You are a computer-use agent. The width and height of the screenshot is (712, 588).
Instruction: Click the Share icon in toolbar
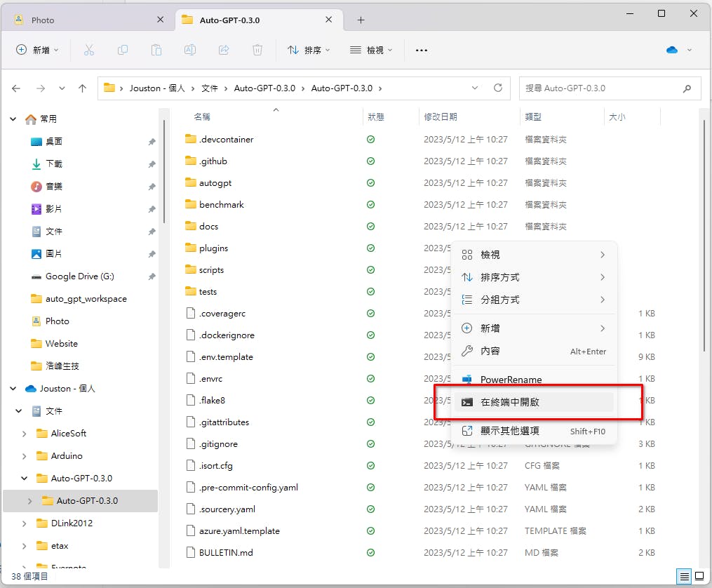tap(224, 50)
